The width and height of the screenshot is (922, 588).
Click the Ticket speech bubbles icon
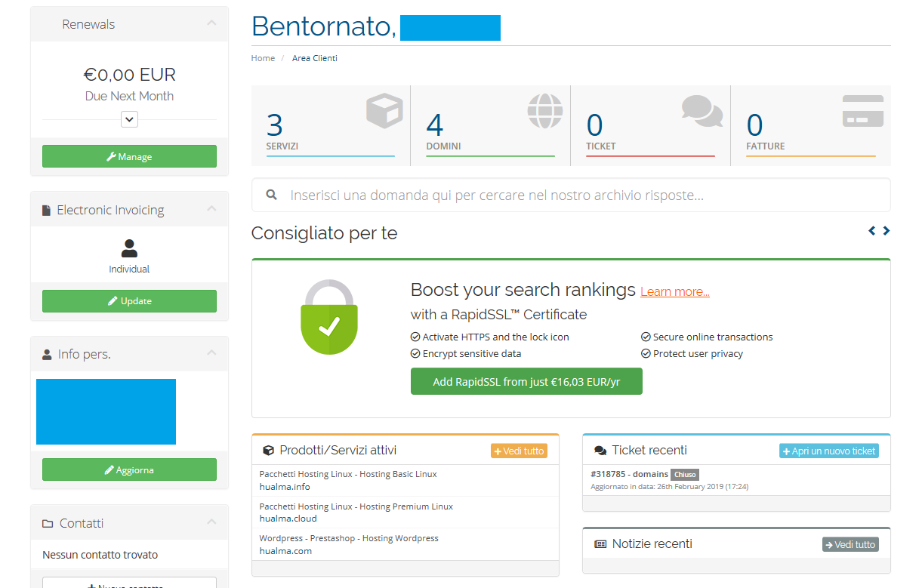(x=702, y=111)
